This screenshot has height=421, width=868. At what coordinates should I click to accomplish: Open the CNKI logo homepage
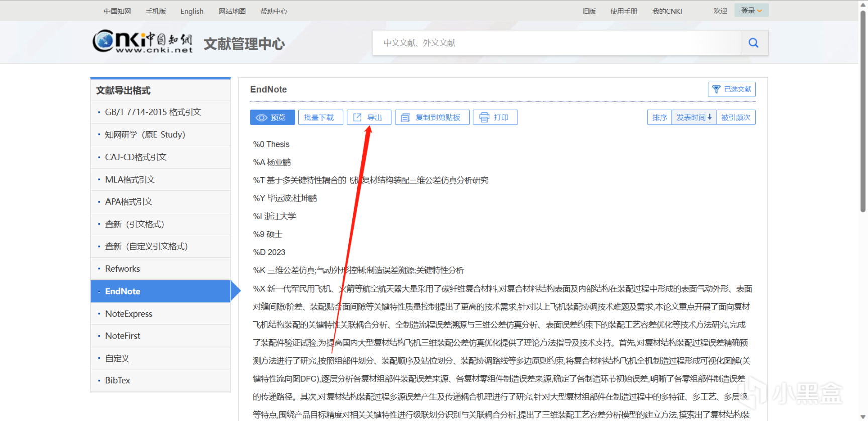(x=143, y=41)
